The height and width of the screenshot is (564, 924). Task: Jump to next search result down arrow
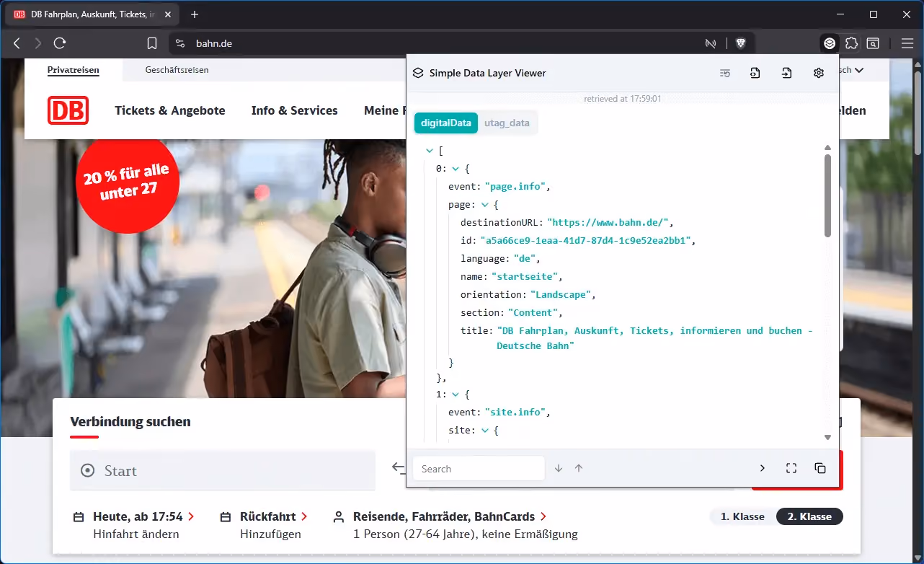(x=559, y=468)
